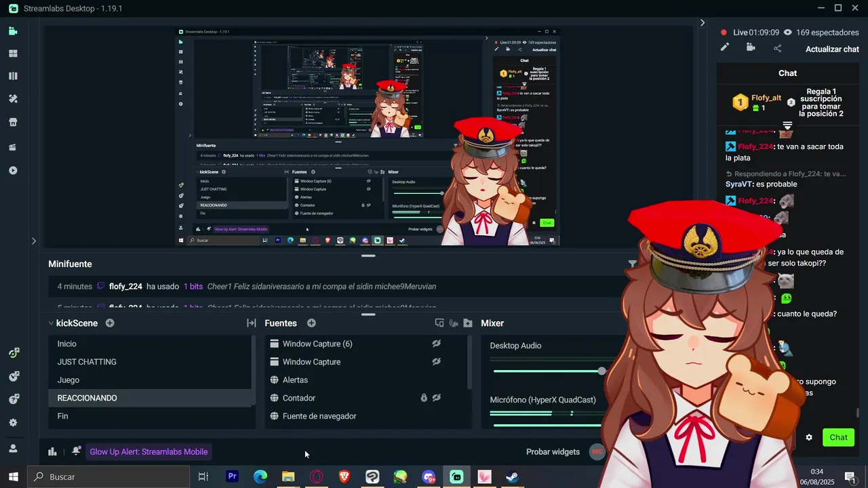Screen dimensions: 868x488
Task: Open Glow Up Alert: Streamlabs Mobile notice
Action: tap(149, 452)
